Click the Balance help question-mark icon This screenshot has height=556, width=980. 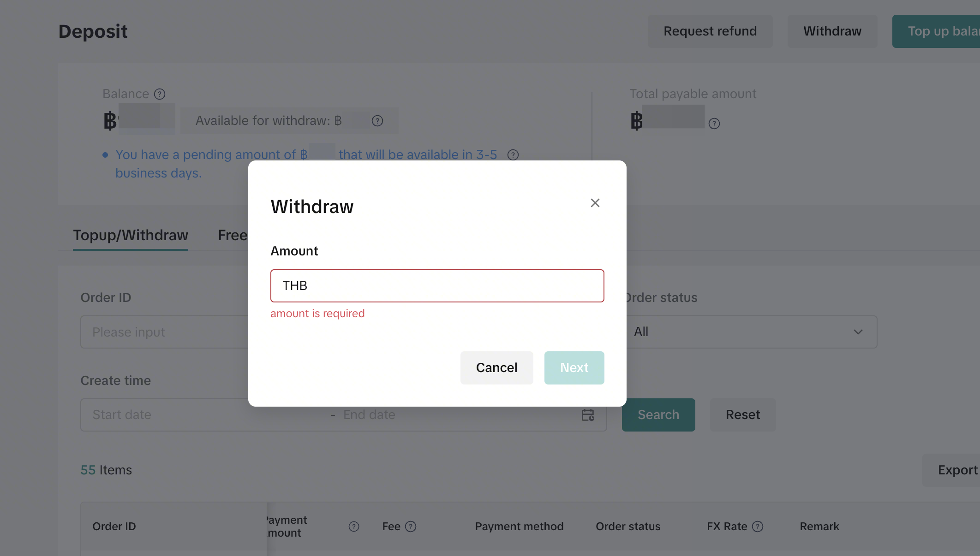click(160, 94)
